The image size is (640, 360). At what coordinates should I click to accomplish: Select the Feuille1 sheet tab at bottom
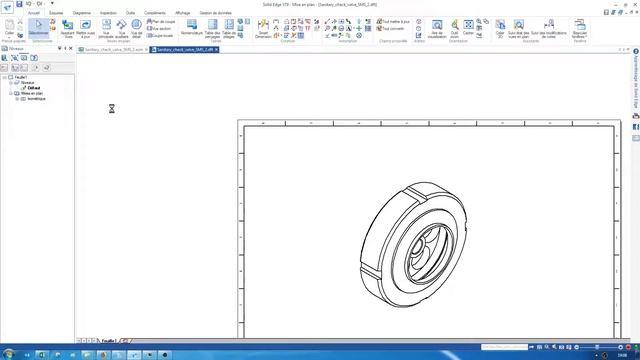[x=109, y=340]
